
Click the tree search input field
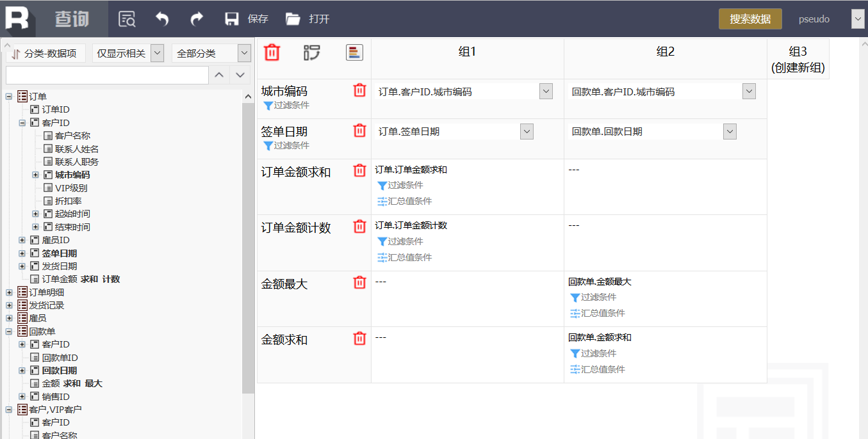click(107, 76)
